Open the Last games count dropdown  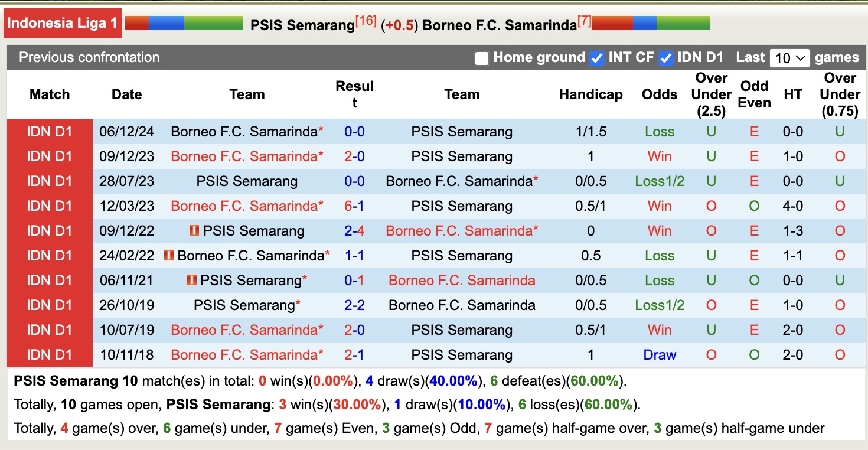[789, 57]
